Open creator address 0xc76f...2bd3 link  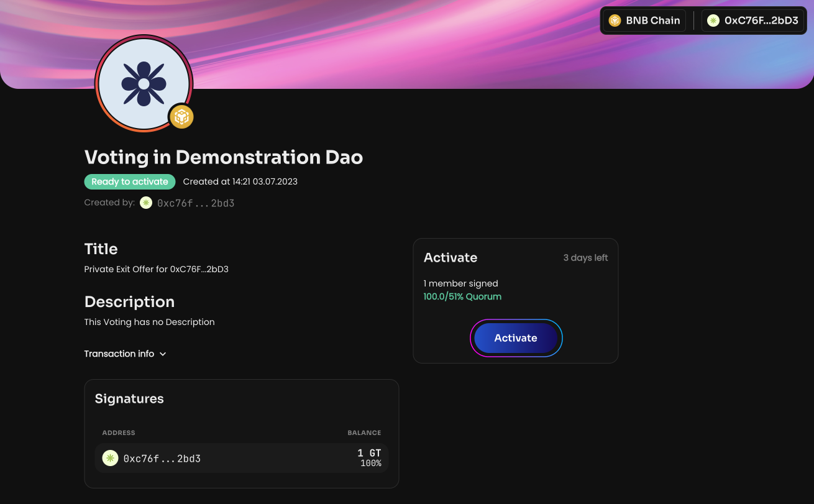point(196,203)
